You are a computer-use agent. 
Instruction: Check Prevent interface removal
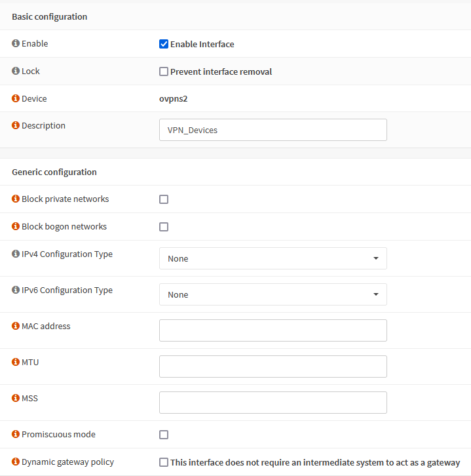pyautogui.click(x=164, y=71)
